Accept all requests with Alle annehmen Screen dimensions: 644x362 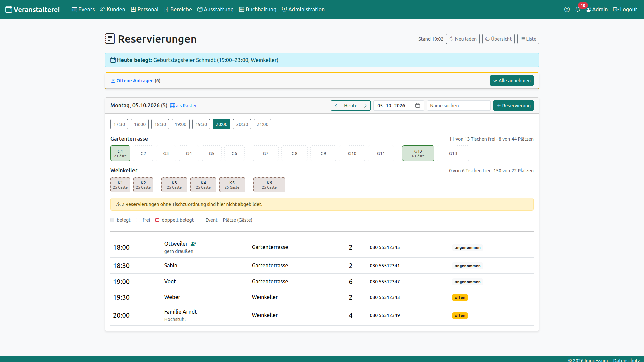click(512, 80)
